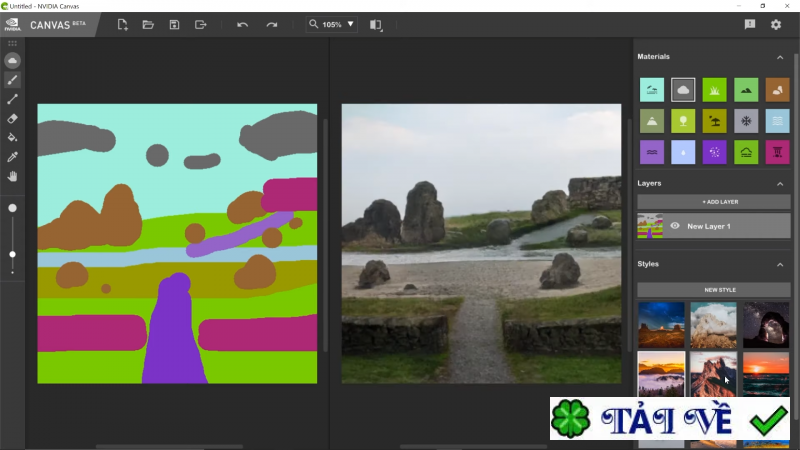
Task: Select the Brush tool
Action: (13, 80)
